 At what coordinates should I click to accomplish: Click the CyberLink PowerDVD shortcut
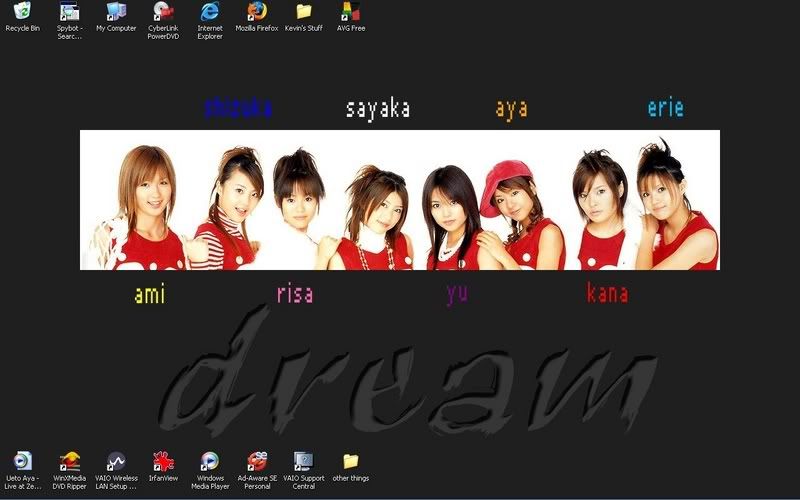click(x=163, y=12)
